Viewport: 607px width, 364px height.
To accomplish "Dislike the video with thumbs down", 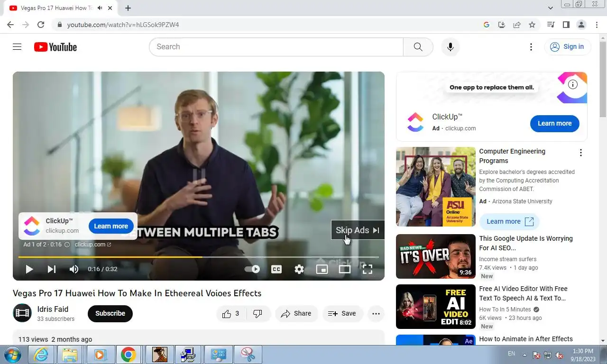I will (x=258, y=313).
